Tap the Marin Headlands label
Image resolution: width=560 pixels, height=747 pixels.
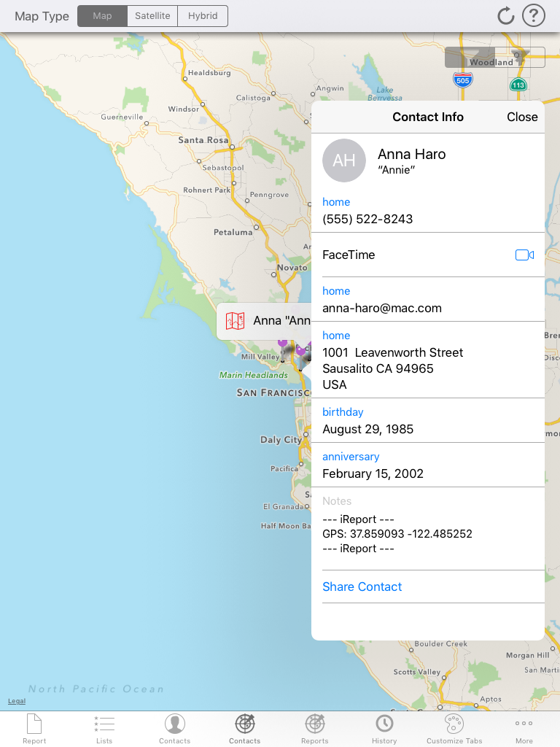(253, 376)
